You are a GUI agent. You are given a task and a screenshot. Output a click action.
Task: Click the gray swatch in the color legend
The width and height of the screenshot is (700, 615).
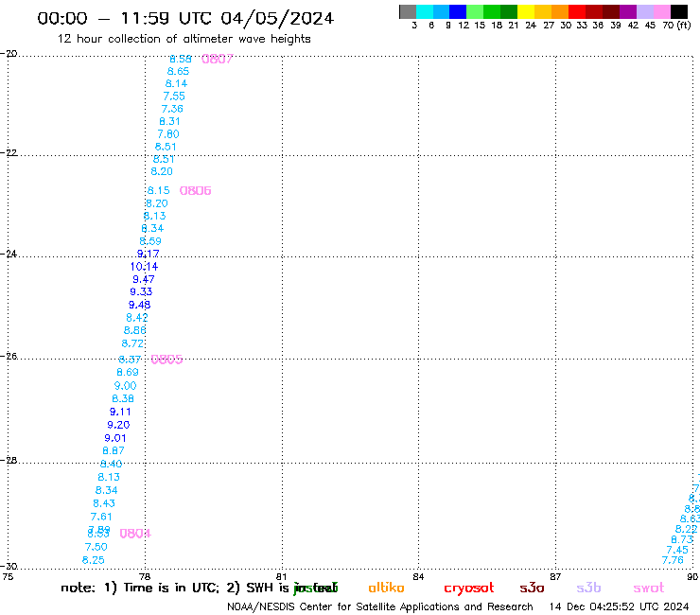(408, 11)
